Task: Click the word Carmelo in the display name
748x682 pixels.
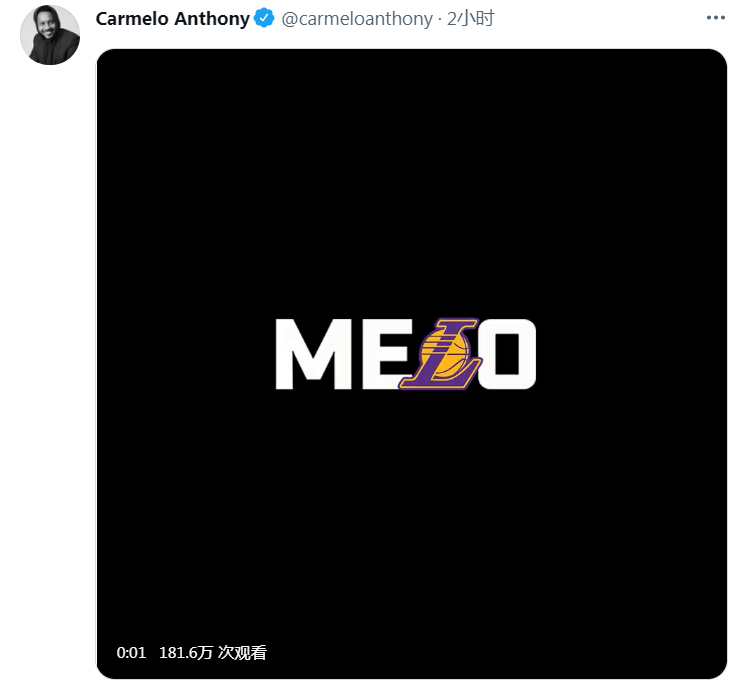Action: tap(132, 19)
